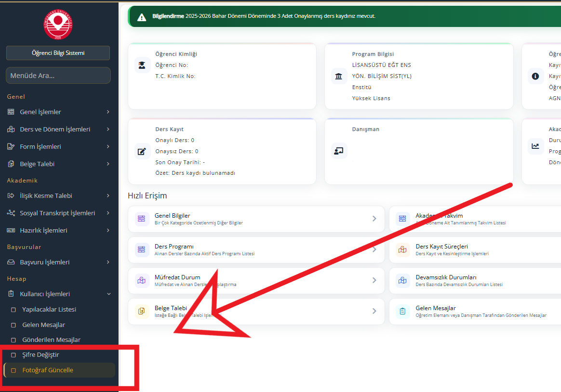The image size is (561, 392).
Task: Click the Müfredat Durum right arrow
Action: point(374,280)
